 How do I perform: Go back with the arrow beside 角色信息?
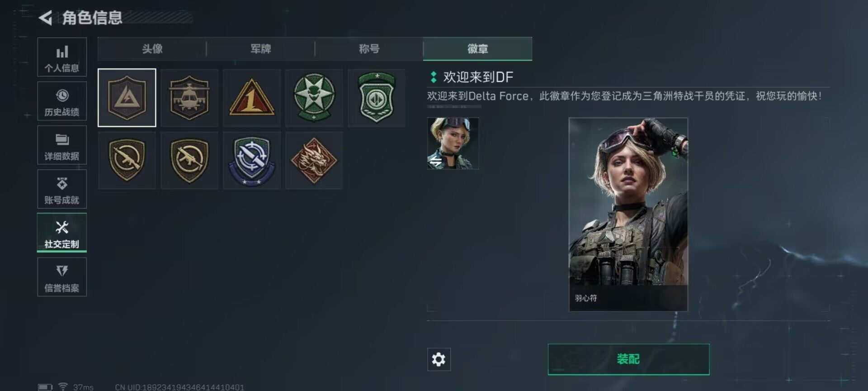(x=45, y=18)
